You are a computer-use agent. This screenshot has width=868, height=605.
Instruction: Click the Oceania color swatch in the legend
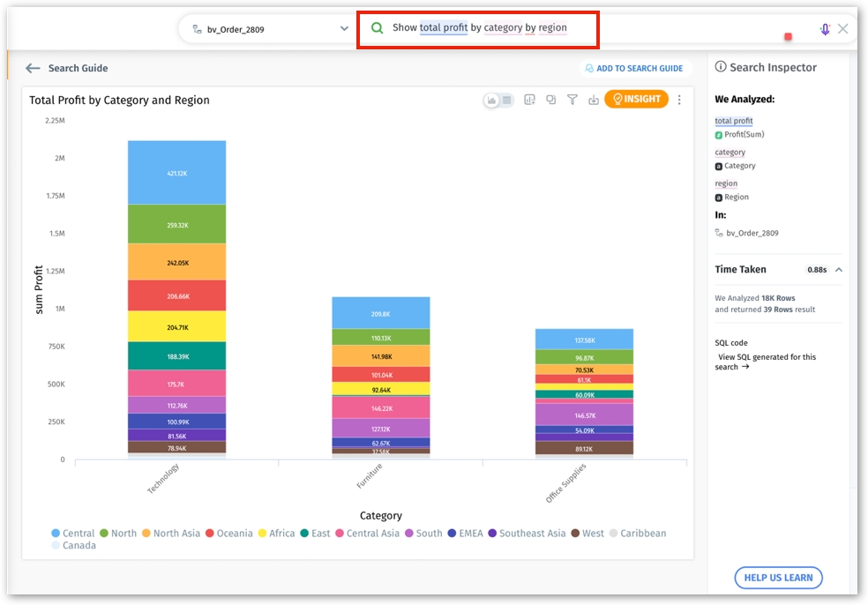pyautogui.click(x=210, y=534)
